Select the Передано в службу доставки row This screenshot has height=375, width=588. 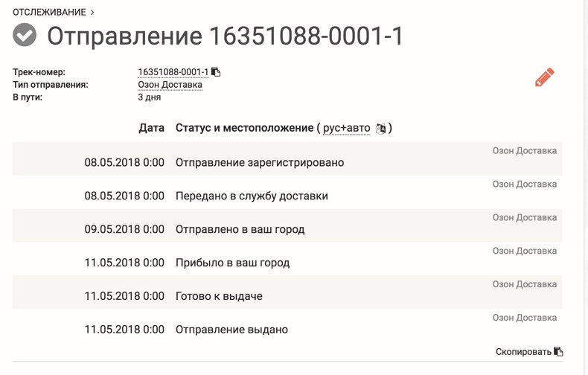287,192
